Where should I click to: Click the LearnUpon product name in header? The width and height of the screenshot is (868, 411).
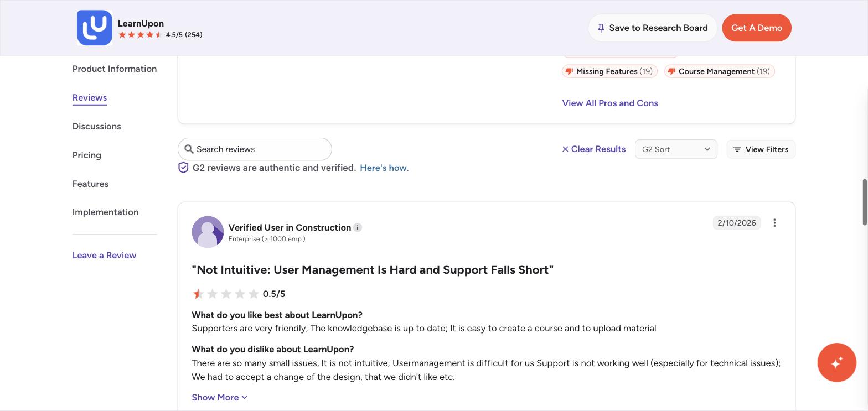[141, 23]
